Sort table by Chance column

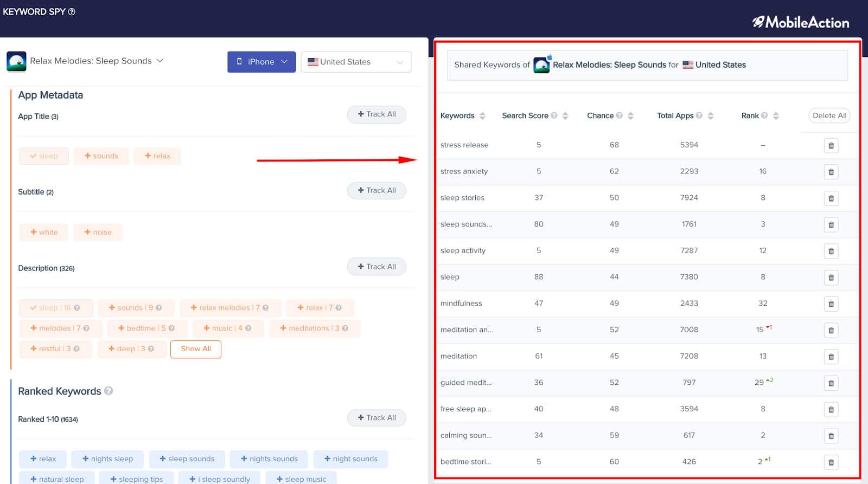pos(630,115)
